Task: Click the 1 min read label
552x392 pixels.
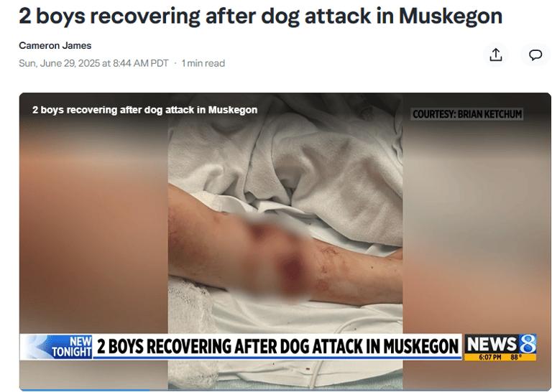Action: [203, 63]
